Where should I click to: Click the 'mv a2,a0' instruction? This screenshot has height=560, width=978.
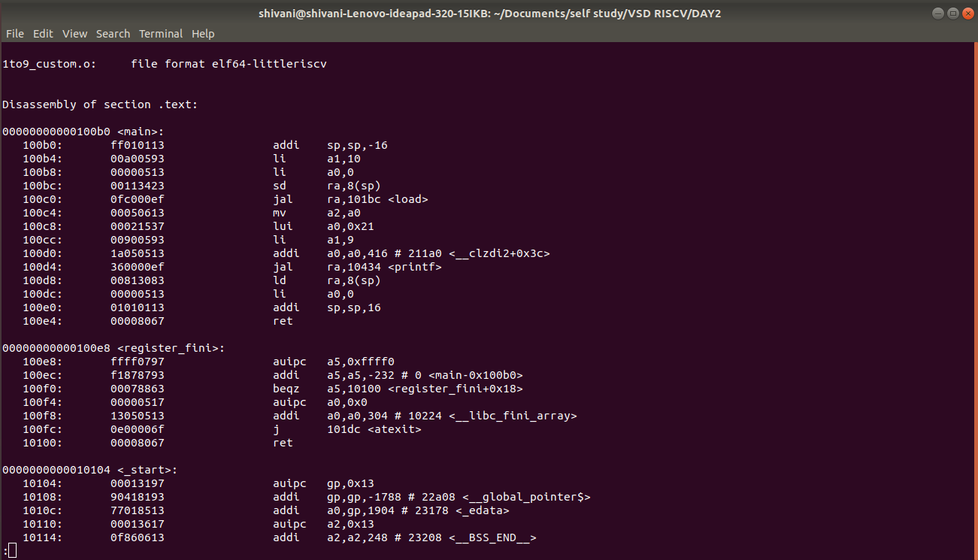pyautogui.click(x=316, y=213)
